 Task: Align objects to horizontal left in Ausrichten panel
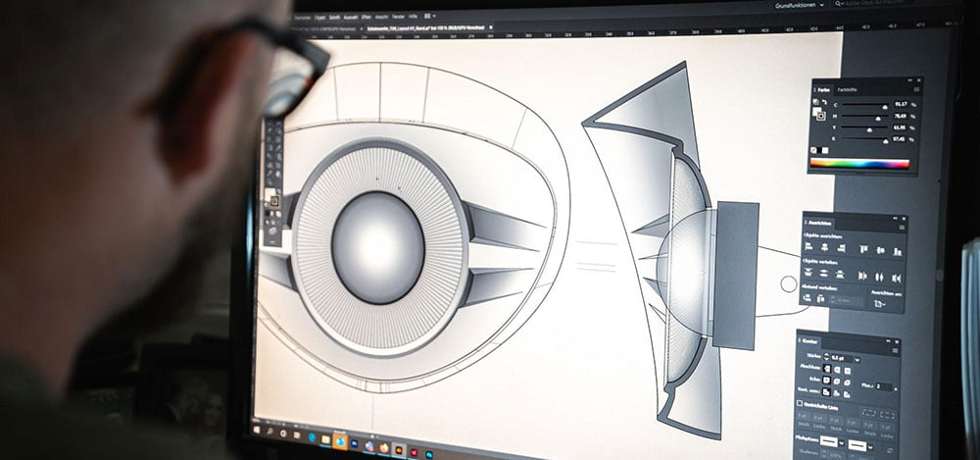tap(808, 246)
